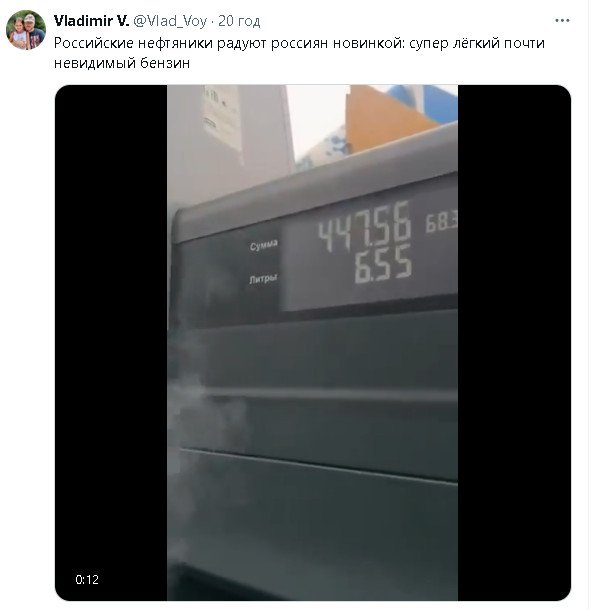Click the 6.55 liters readout in the video
The width and height of the screenshot is (593, 610).
[x=383, y=263]
